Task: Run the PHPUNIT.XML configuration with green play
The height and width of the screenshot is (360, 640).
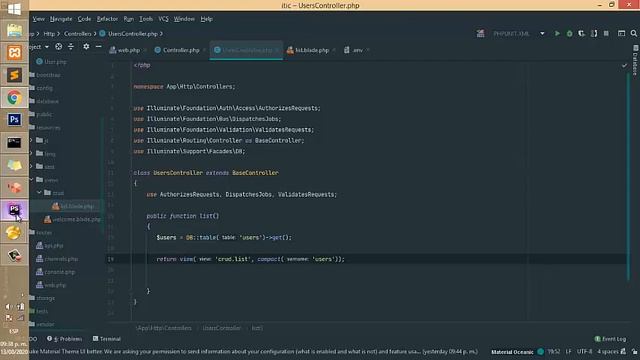Action: click(x=557, y=33)
